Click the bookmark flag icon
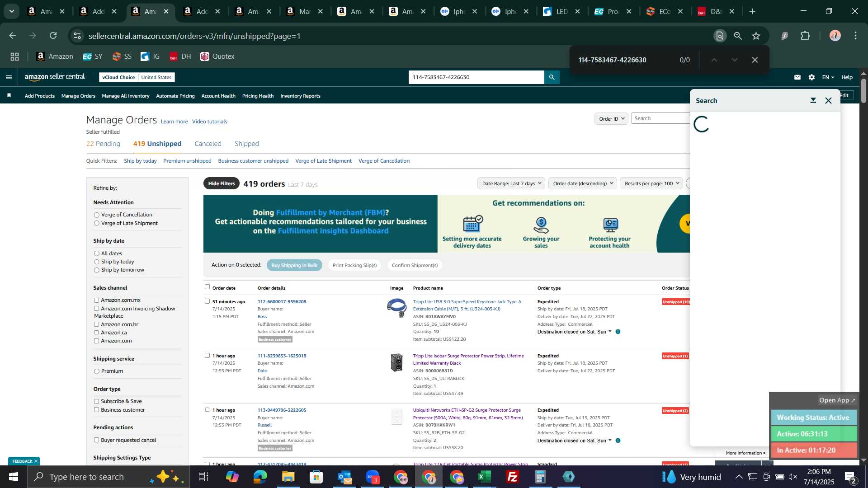The width and height of the screenshot is (868, 488). [9, 95]
